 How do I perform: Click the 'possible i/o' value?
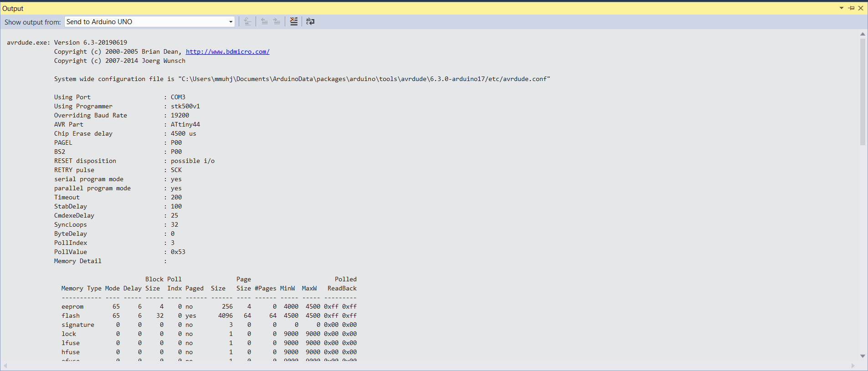click(193, 161)
